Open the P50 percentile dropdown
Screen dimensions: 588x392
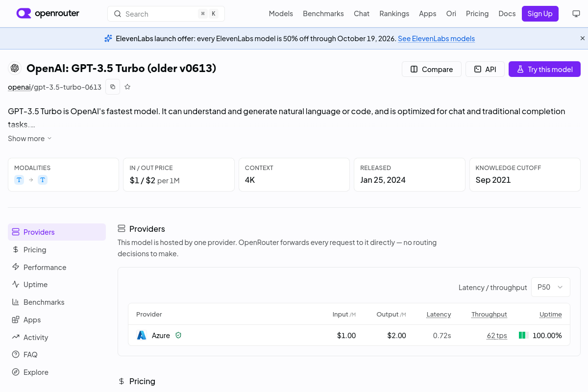551,287
